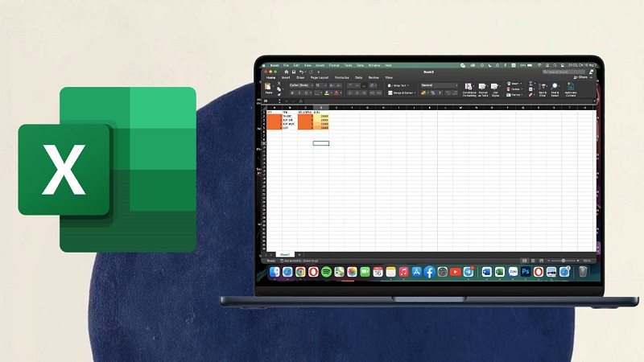Click Cell Styles
644x362 pixels.
[x=496, y=89]
